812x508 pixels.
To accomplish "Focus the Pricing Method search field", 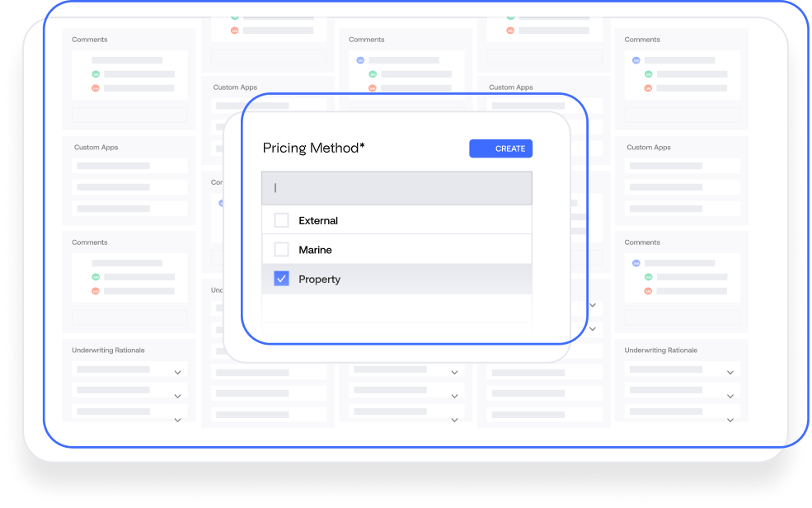I will coord(397,188).
